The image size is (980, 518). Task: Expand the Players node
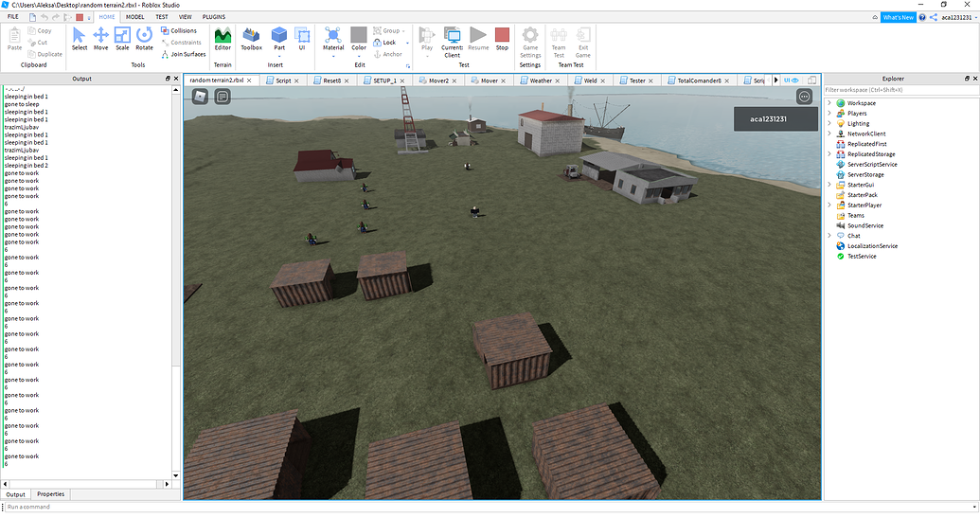tap(829, 114)
